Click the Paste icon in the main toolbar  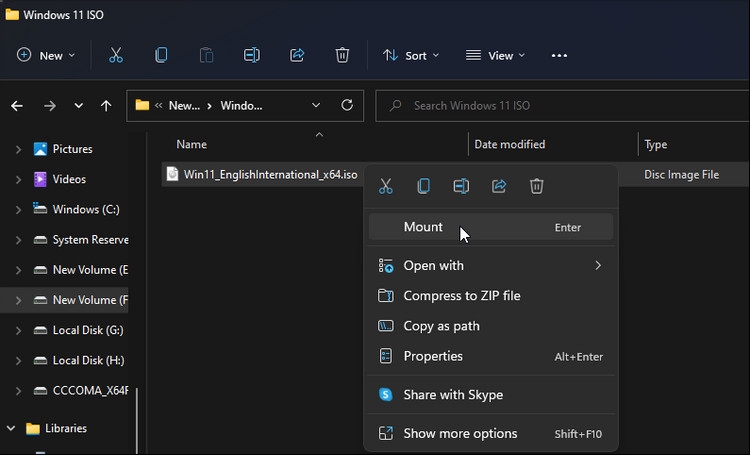point(206,55)
